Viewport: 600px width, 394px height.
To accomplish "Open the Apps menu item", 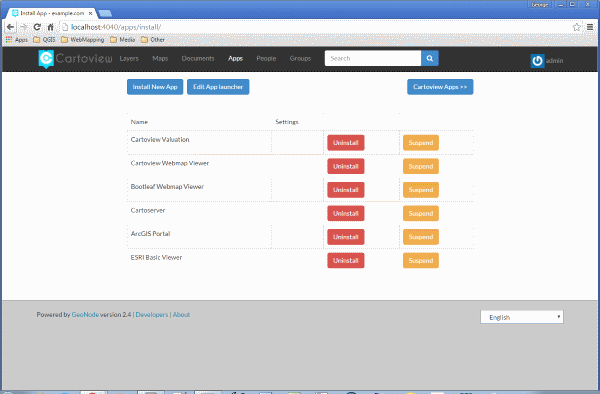I will [235, 59].
